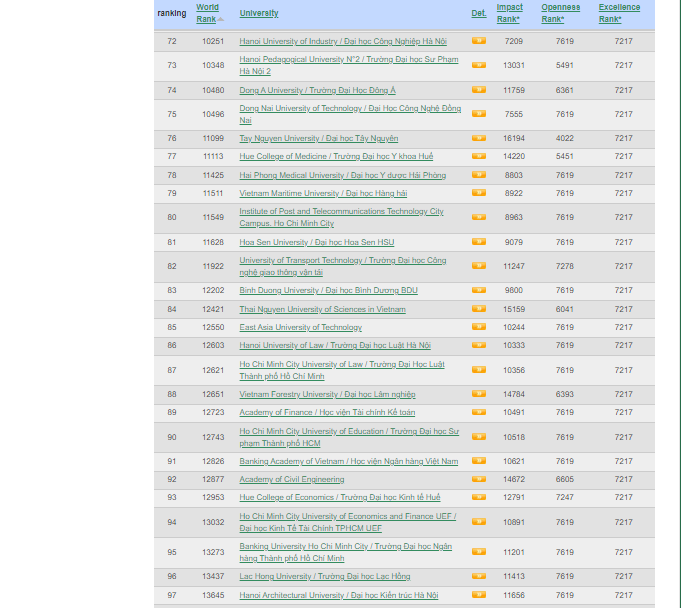Open details icon for Hanoi University of Industry
Screen dimensions: 681x608
479,41
